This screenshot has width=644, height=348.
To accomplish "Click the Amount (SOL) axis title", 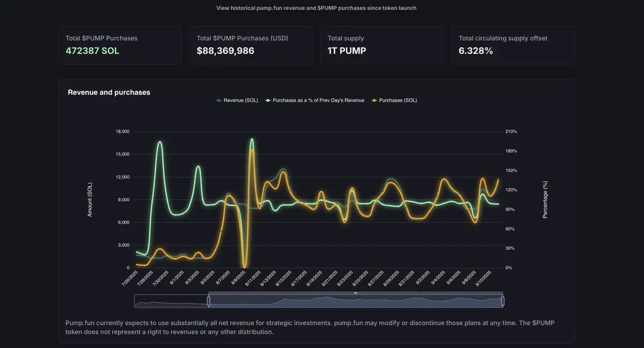I will pos(90,199).
